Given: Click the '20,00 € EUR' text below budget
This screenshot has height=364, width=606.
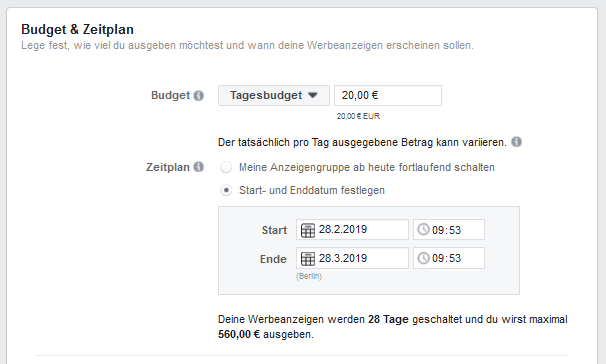Looking at the screenshot, I should (x=358, y=116).
